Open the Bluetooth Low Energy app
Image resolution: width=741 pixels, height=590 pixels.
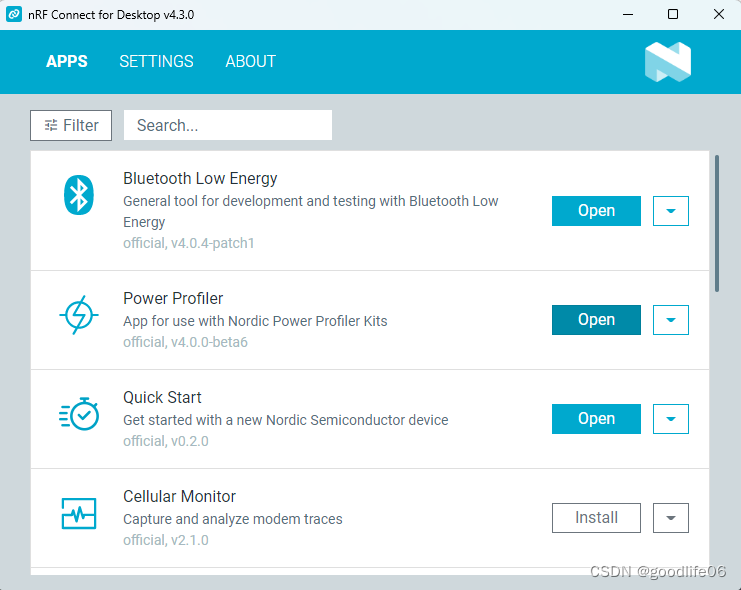point(596,211)
